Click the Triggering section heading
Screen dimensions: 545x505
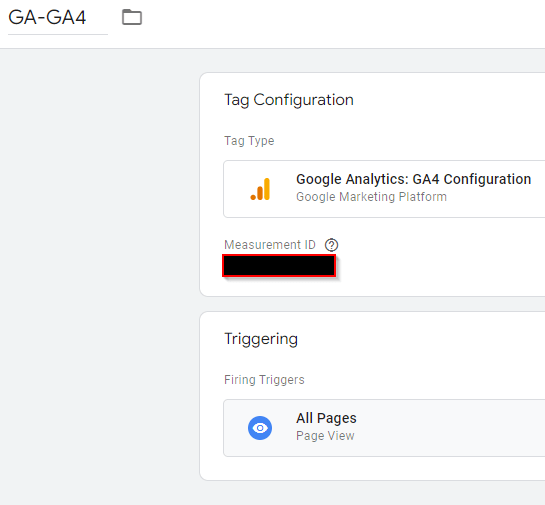[x=261, y=339]
